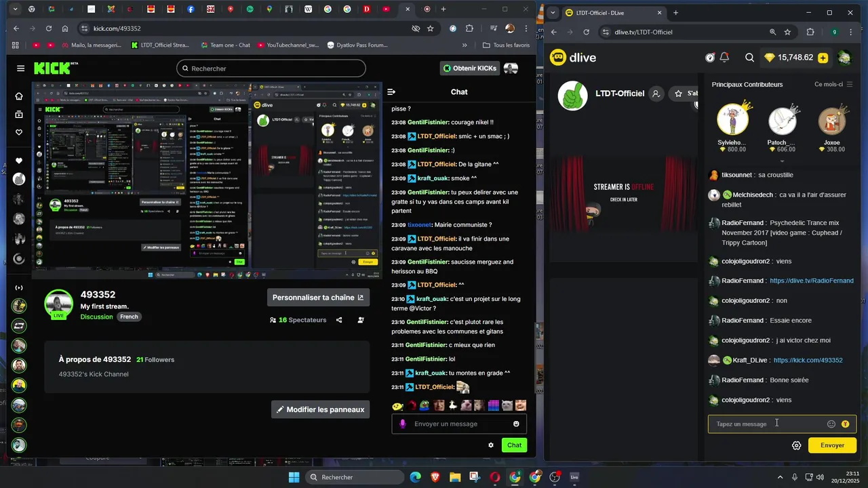Switch to LTDT-Officiel - DLive tab
The image size is (868, 488).
[x=614, y=13]
